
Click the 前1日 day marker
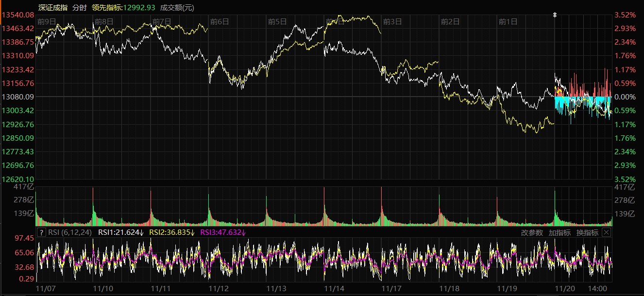508,21
